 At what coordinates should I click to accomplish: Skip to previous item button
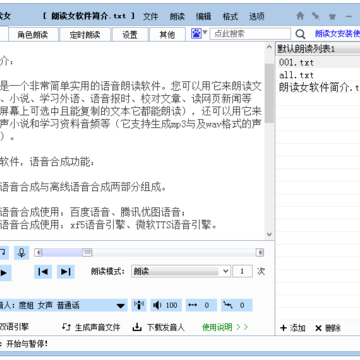(43, 272)
